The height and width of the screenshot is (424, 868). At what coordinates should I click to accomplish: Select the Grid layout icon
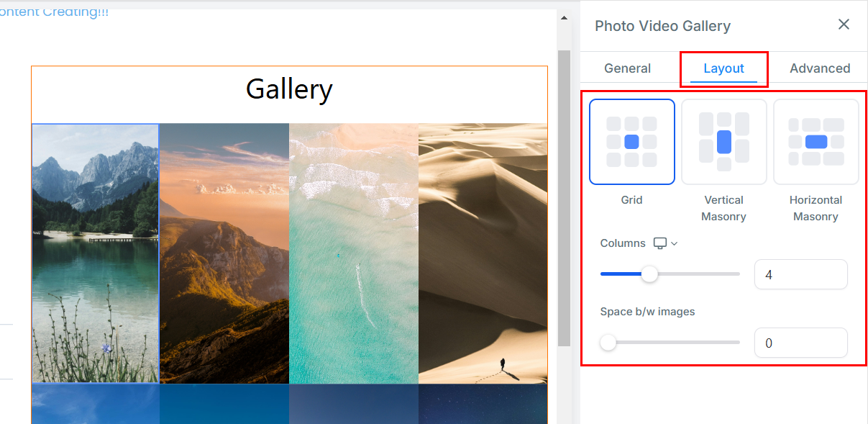[x=631, y=142]
